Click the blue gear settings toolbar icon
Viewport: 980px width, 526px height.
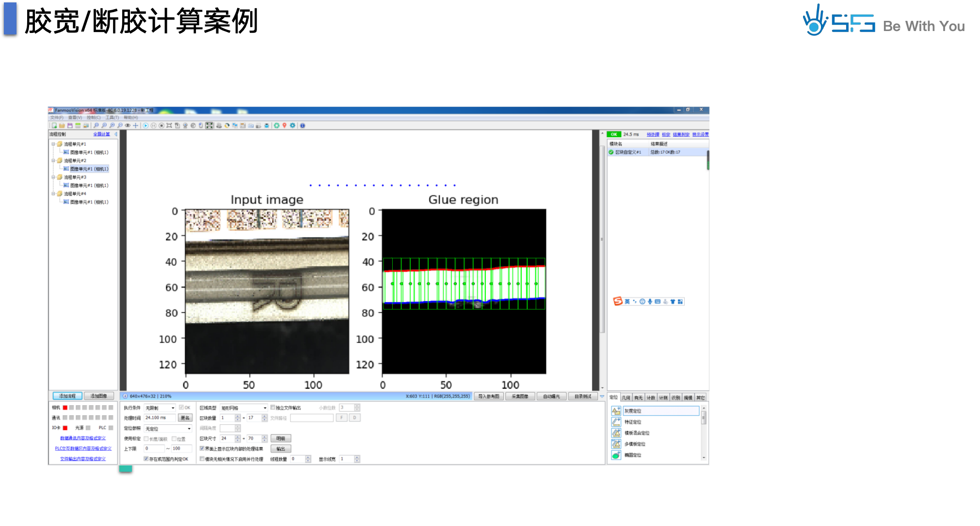click(292, 126)
